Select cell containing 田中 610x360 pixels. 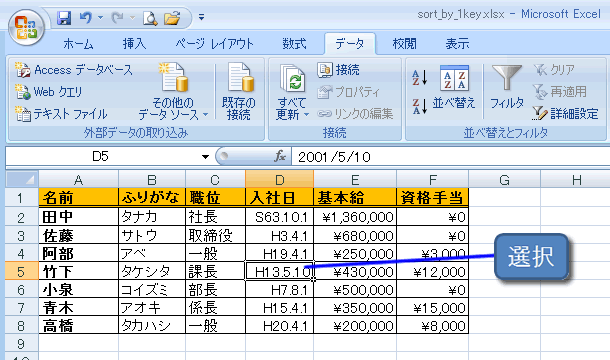coord(79,217)
